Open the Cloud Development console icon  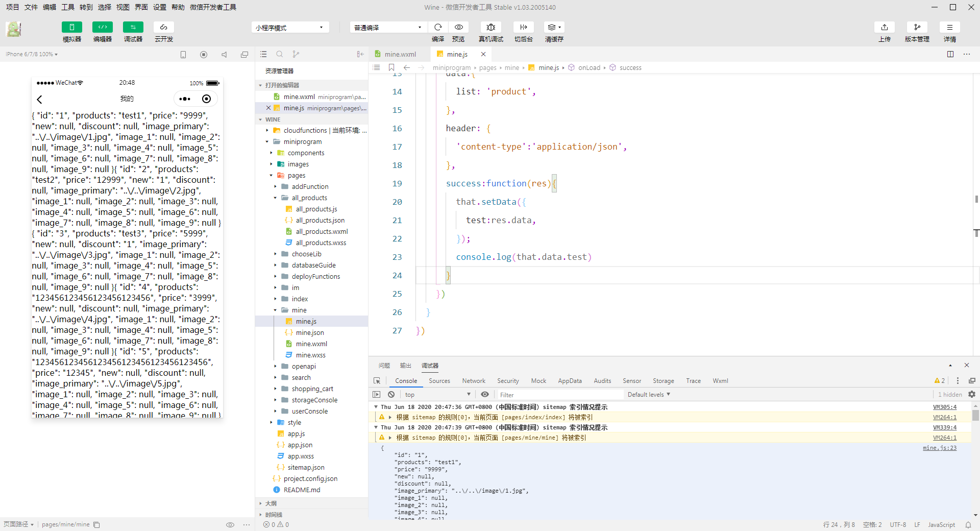tap(163, 27)
